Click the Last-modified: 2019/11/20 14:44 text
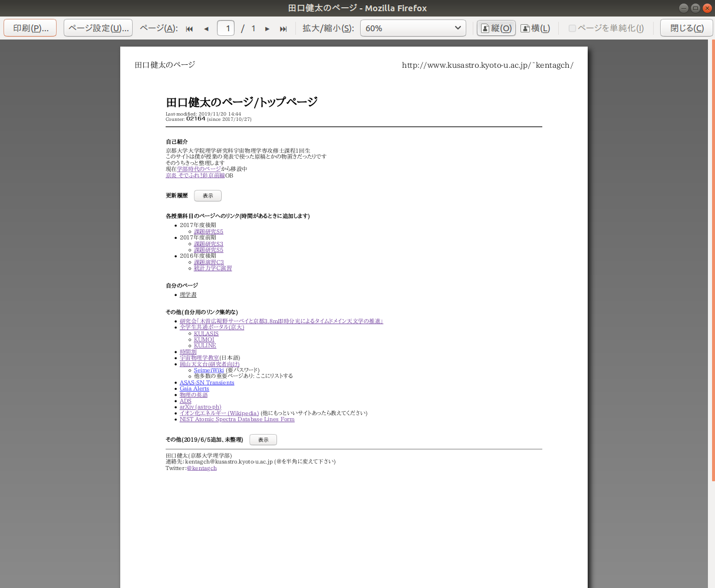Screen dimensions: 715x588 203,114
